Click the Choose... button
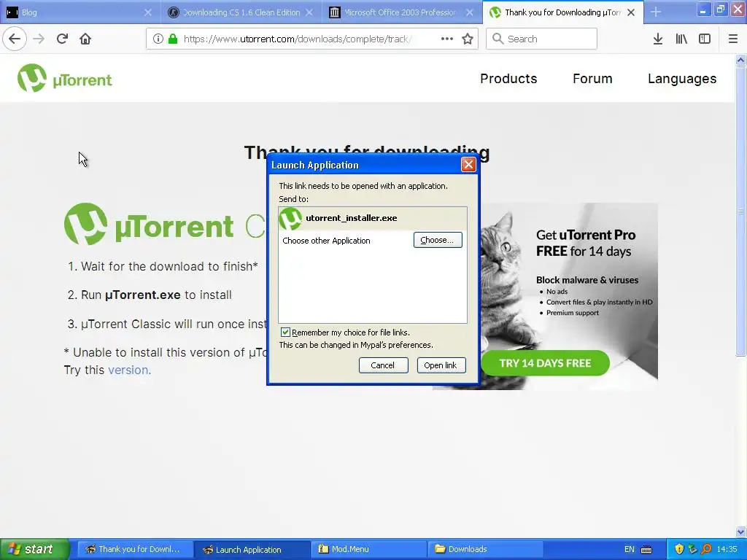The width and height of the screenshot is (747, 560). (438, 240)
